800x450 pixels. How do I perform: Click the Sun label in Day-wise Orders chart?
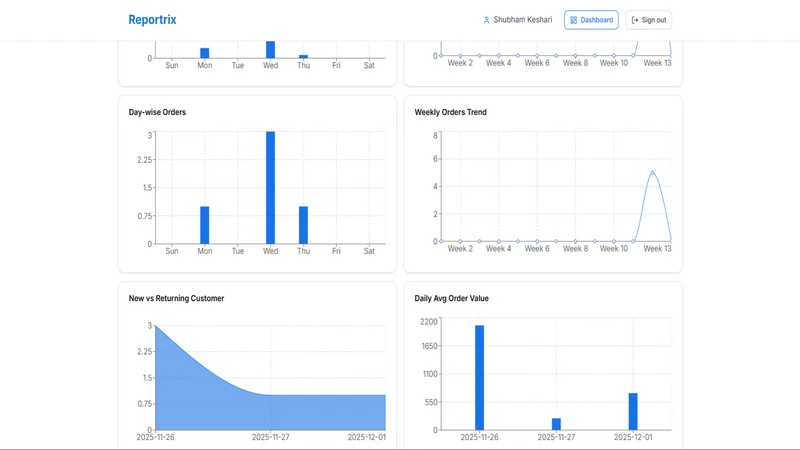point(172,251)
